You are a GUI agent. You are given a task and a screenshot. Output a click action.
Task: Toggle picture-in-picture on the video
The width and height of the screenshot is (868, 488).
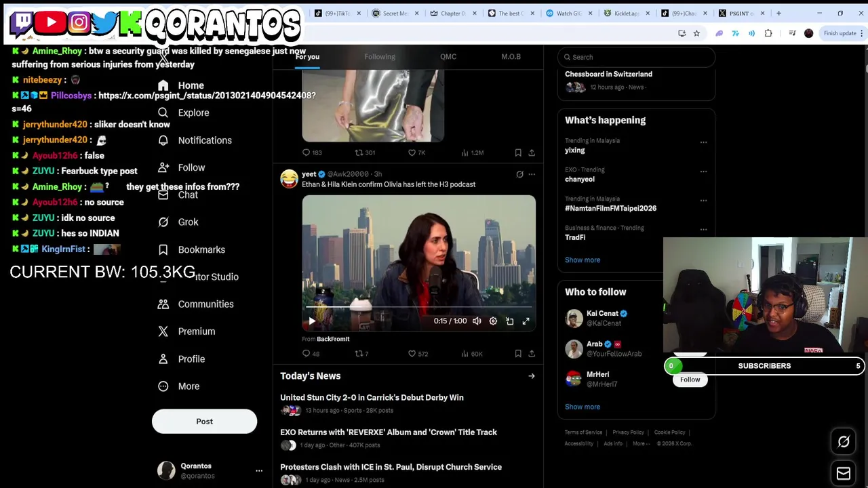click(x=509, y=321)
